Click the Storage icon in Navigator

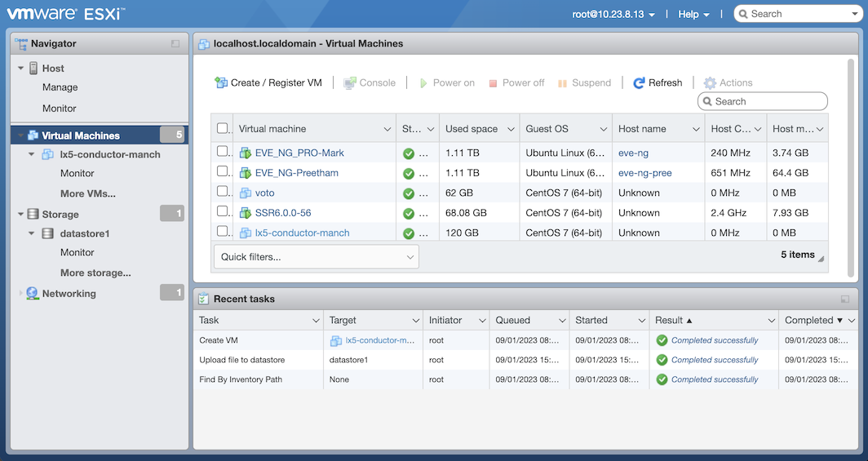[x=33, y=214]
